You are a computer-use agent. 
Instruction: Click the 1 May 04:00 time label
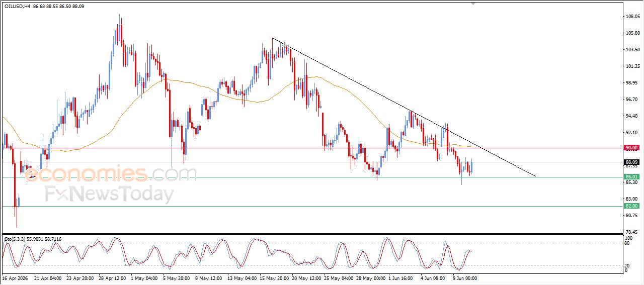pos(144,278)
